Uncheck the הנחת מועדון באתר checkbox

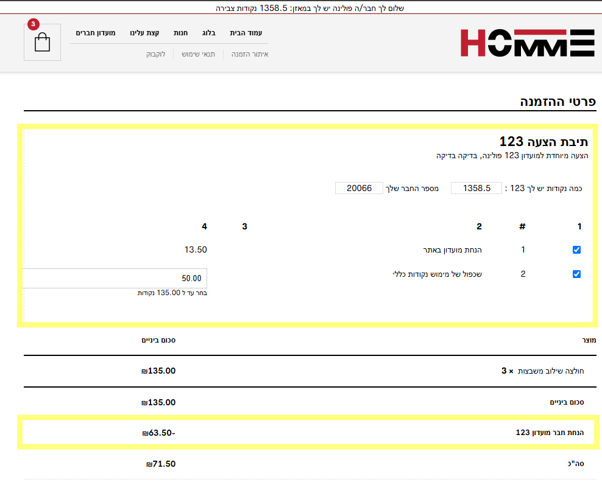pos(576,250)
